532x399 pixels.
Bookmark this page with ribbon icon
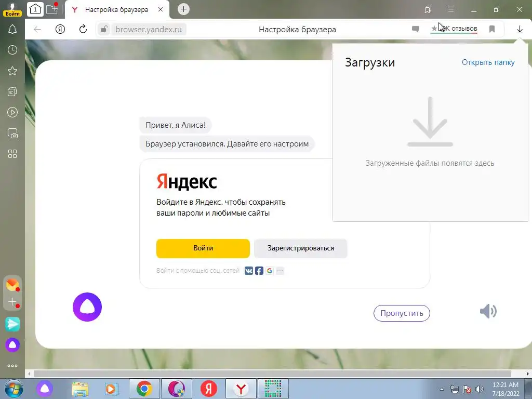tap(492, 29)
